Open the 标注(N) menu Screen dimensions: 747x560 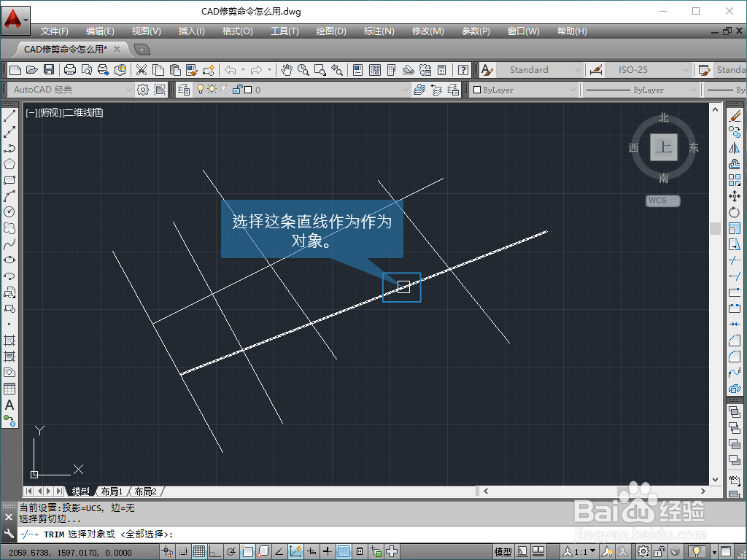379,31
